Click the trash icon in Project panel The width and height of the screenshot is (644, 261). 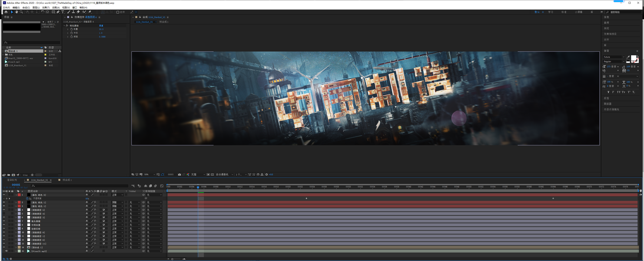[32, 175]
